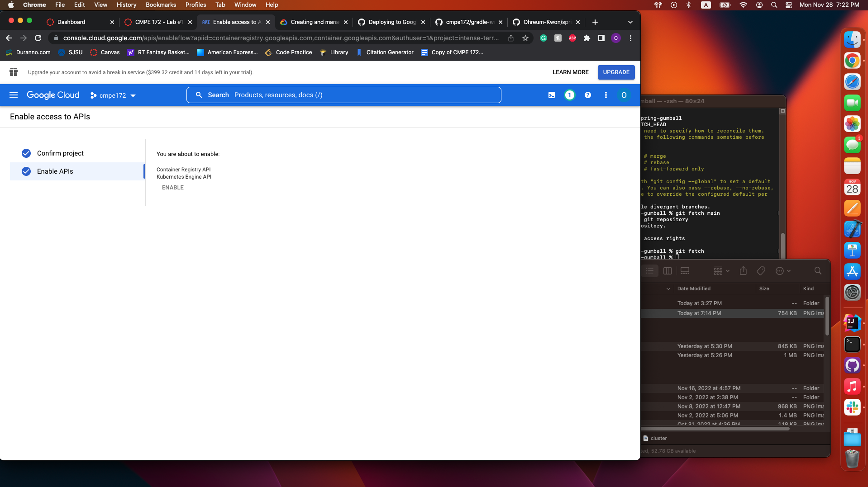Toggle the bookmark star for this page
This screenshot has width=868, height=487.
coord(525,38)
